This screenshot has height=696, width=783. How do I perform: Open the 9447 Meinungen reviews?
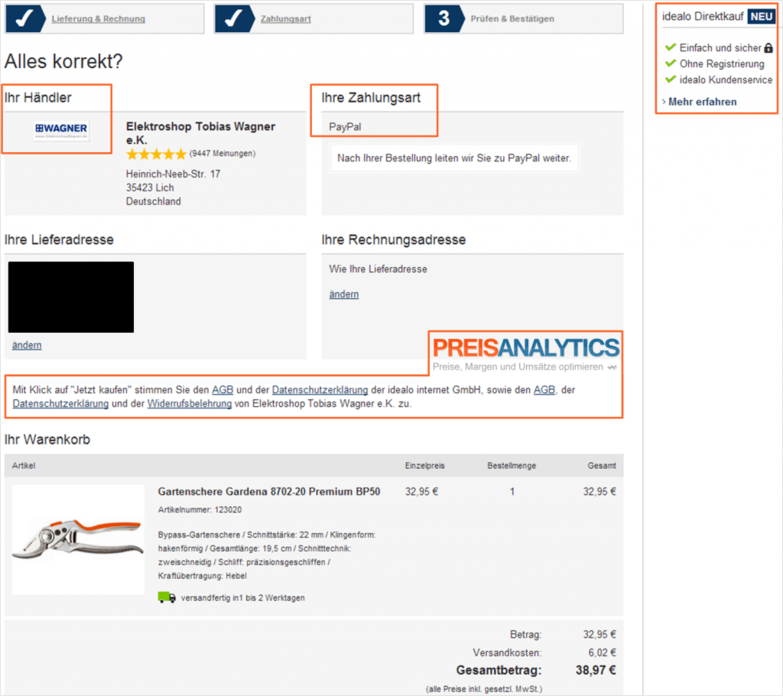point(222,154)
